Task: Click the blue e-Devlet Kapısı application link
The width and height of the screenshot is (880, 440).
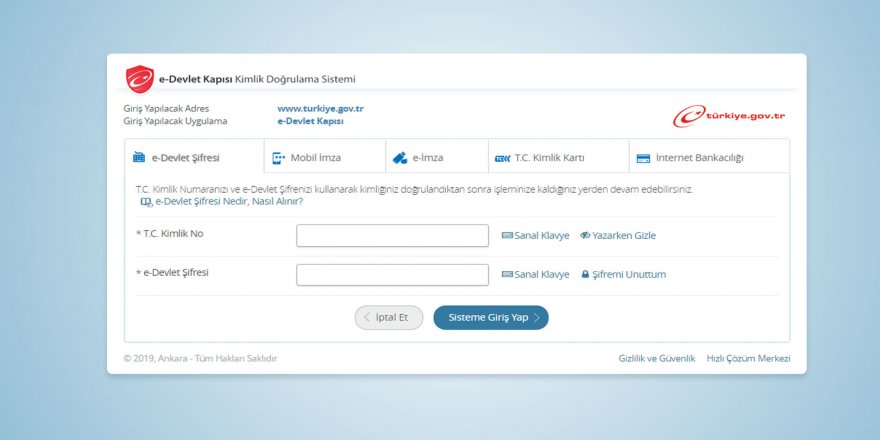Action: (x=310, y=121)
